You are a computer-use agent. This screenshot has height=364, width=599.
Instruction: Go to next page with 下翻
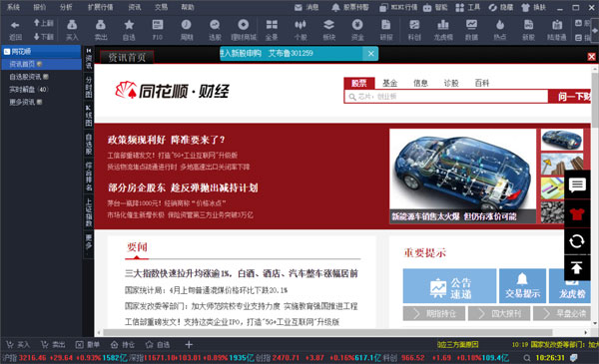[43, 37]
